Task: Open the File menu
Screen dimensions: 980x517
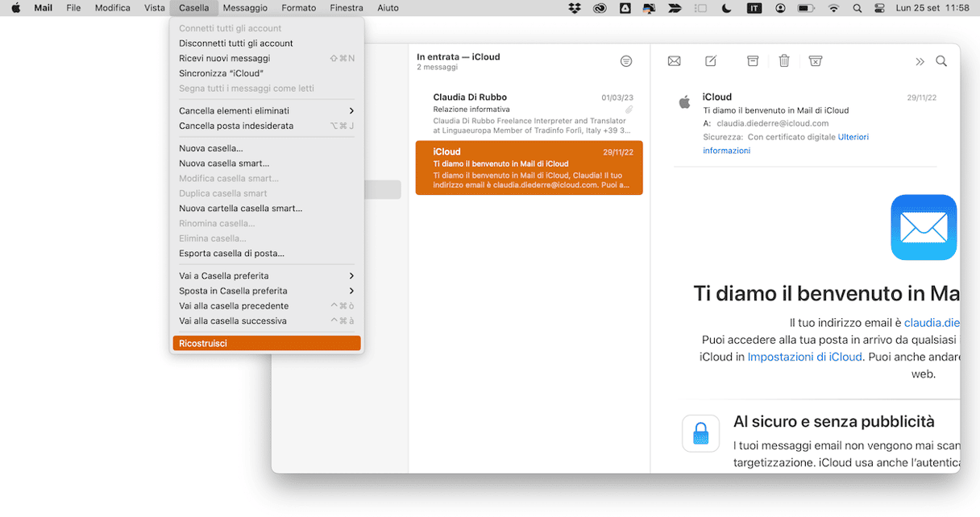Action: (x=73, y=8)
